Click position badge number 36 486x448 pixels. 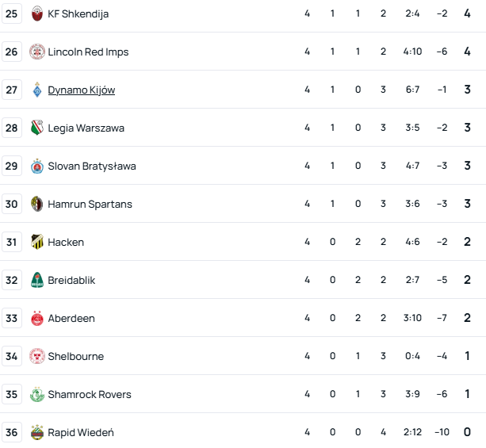pyautogui.click(x=12, y=432)
